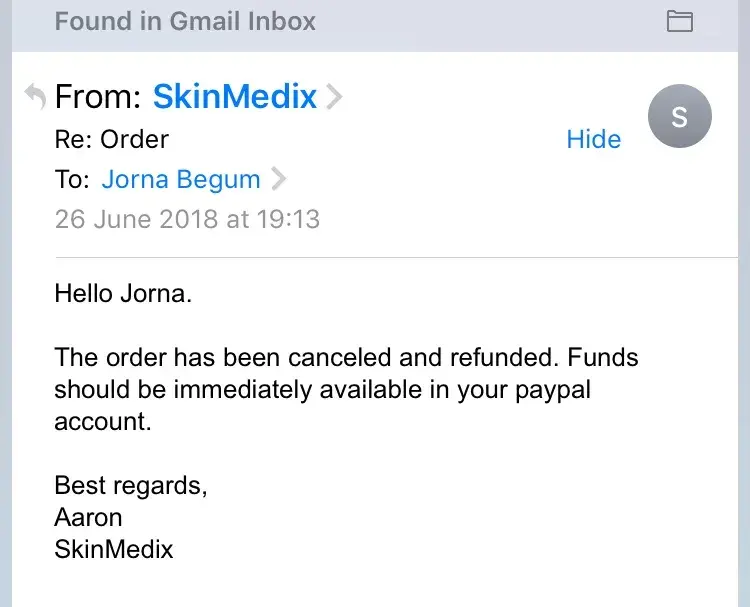Tap the Best regards closing line
750x607 pixels.
click(x=131, y=485)
